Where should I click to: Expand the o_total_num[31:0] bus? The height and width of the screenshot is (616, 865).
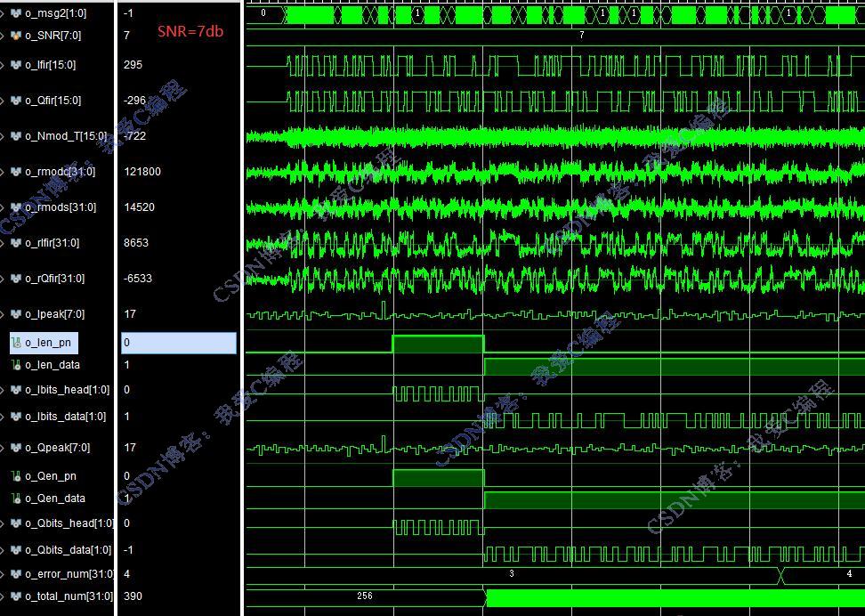point(3,596)
